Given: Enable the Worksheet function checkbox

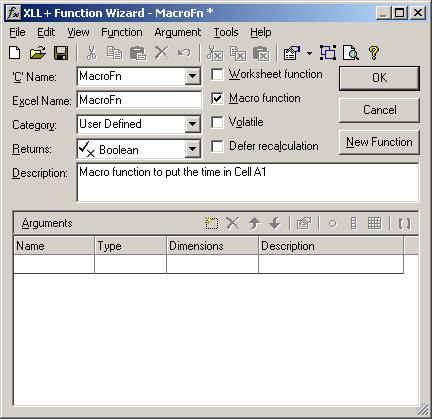Looking at the screenshot, I should pos(217,74).
